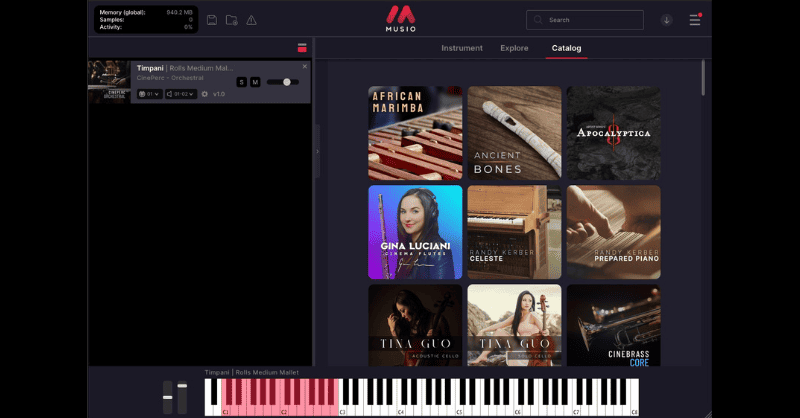
Task: Click the v1.0 version label
Action: [x=219, y=94]
